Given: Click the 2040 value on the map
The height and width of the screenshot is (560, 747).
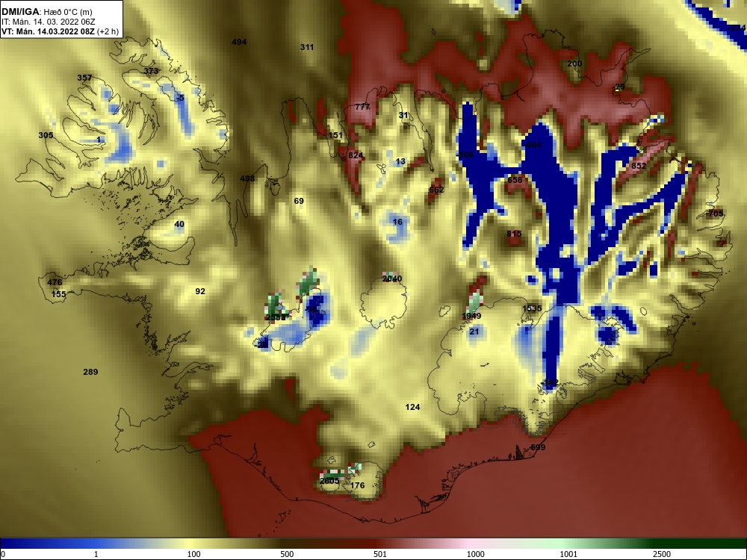Looking at the screenshot, I should pyautogui.click(x=392, y=279).
